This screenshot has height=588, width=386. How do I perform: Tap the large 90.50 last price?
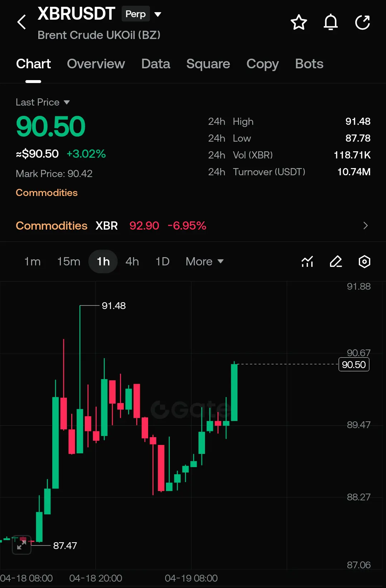(50, 127)
